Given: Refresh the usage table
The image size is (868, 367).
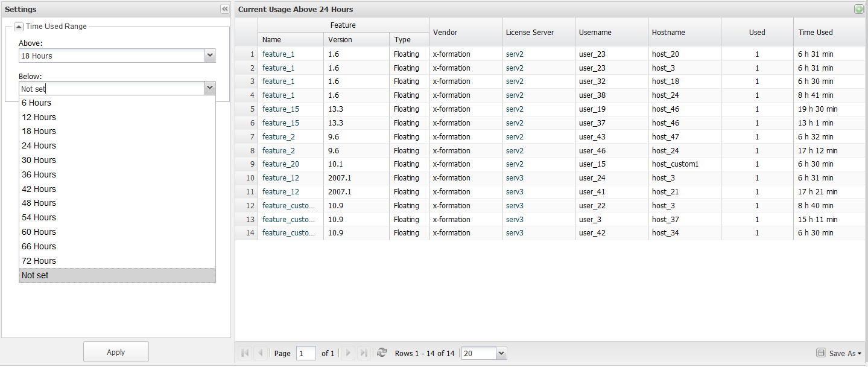Looking at the screenshot, I should pos(381,353).
